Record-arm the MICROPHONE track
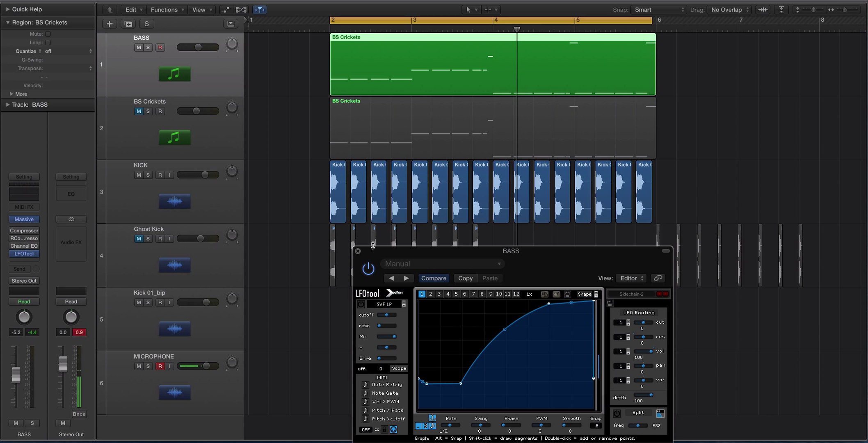This screenshot has height=443, width=868. [x=160, y=366]
